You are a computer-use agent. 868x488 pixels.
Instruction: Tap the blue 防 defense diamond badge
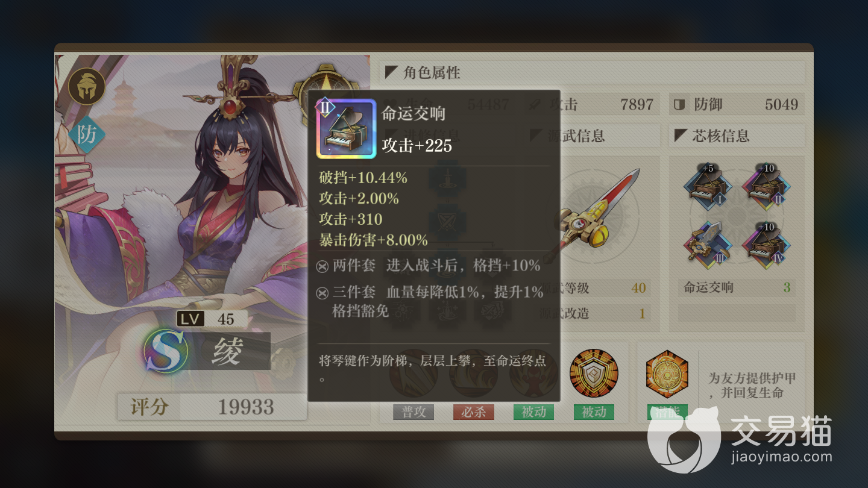coord(87,134)
